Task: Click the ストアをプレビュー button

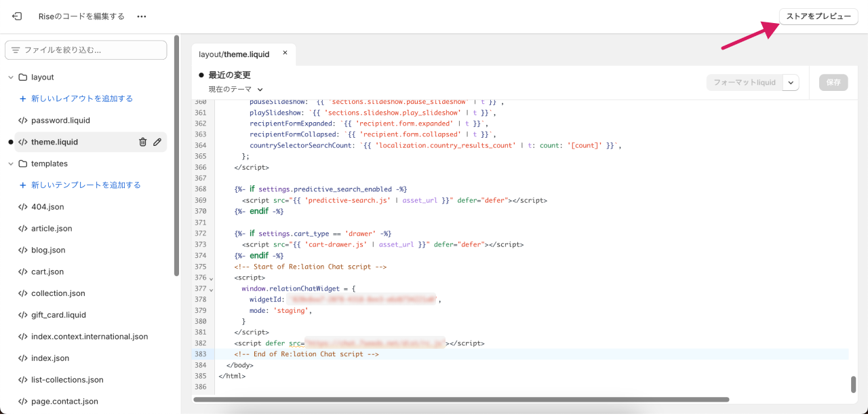Action: coord(818,16)
